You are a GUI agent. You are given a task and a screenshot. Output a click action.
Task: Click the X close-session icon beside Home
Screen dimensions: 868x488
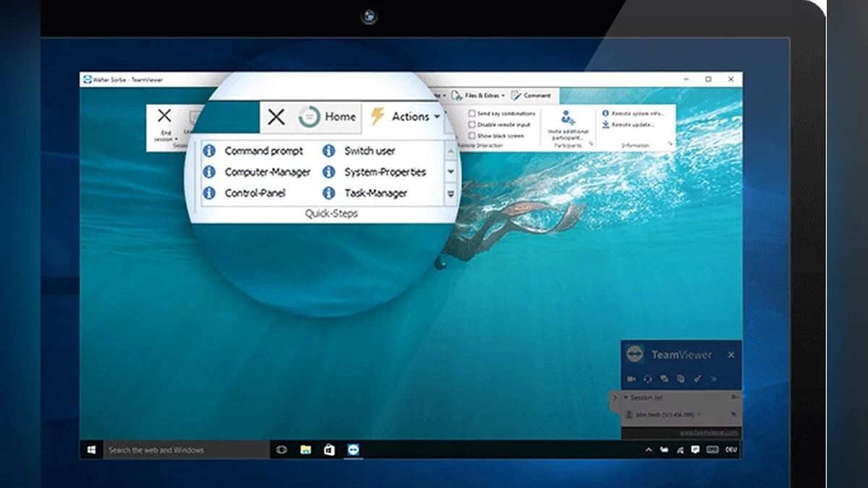click(276, 117)
